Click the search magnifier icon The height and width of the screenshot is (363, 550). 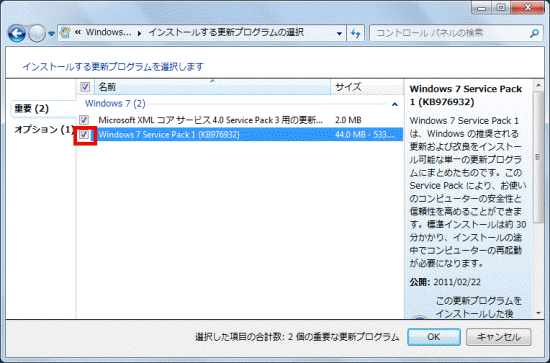pos(534,33)
